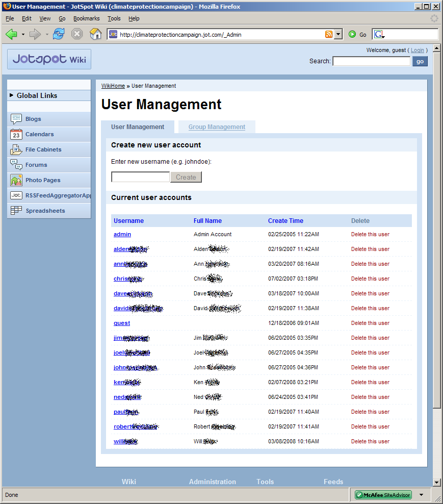
Task: Open the File menu
Action: pyautogui.click(x=10, y=18)
